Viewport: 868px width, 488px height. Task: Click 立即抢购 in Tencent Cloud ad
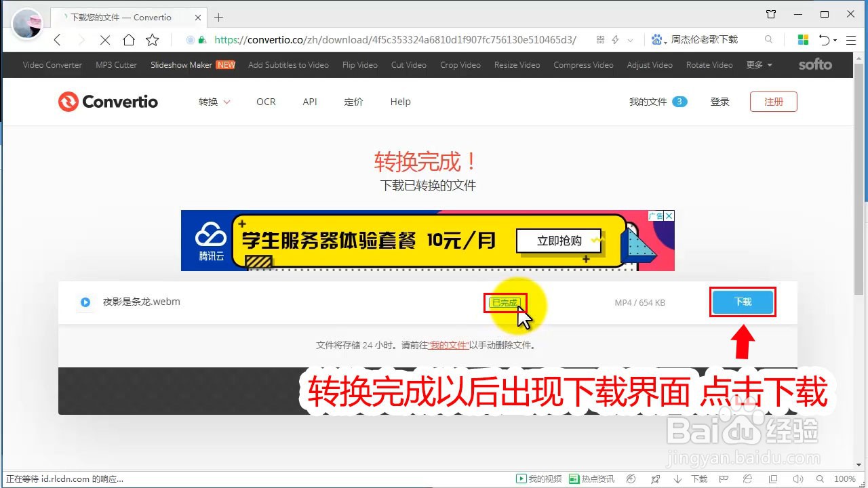559,241
